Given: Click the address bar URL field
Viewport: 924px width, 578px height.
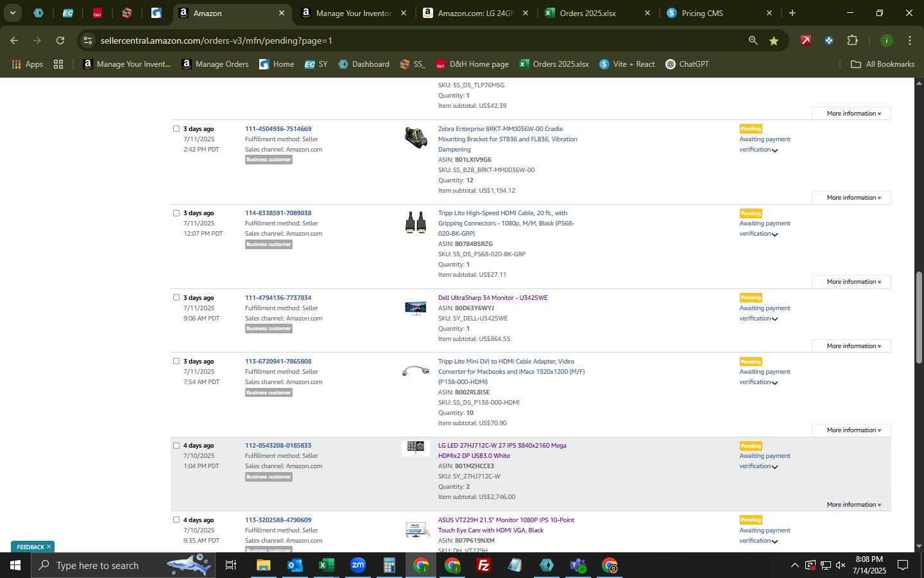Looking at the screenshot, I should 417,40.
